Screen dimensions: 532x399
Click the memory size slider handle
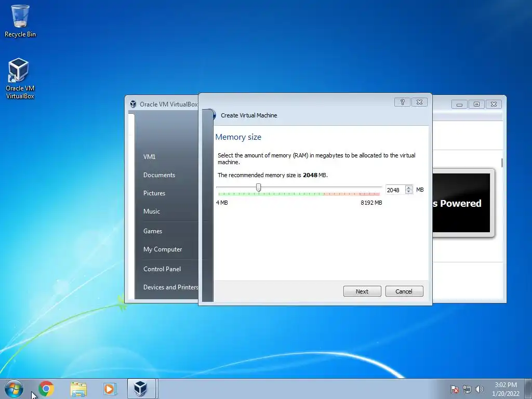(x=259, y=187)
